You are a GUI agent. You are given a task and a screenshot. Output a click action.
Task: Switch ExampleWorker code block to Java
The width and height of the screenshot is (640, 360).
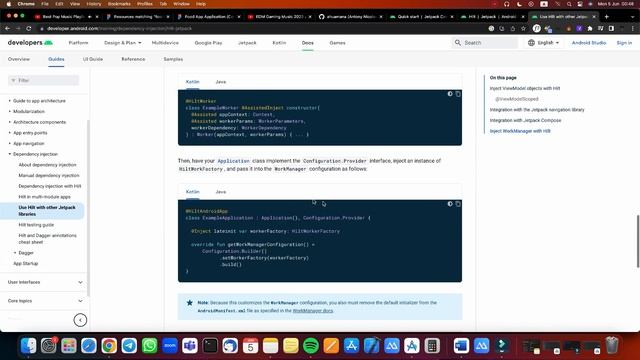coord(220,82)
